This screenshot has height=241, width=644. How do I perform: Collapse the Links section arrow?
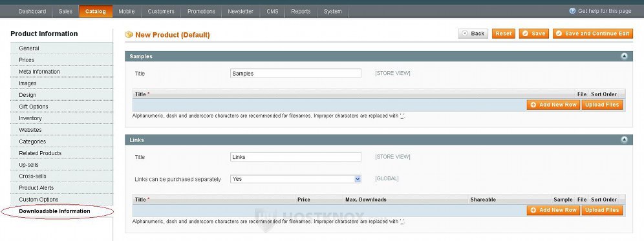tap(625, 140)
